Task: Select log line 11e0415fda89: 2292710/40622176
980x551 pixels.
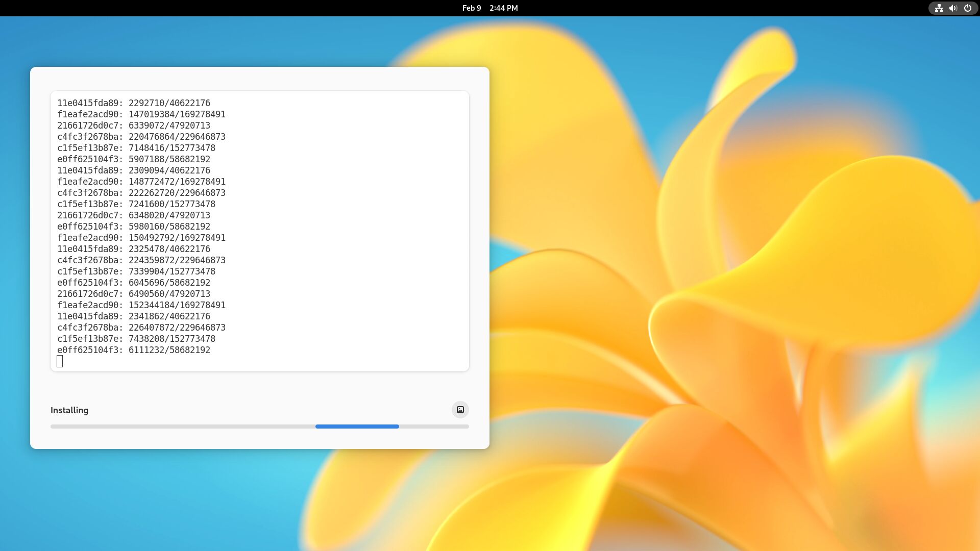Action: [134, 103]
